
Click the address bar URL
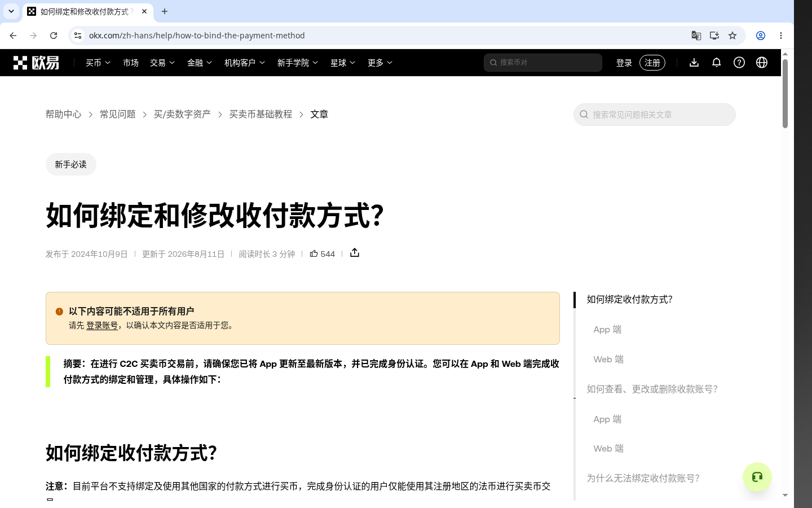coord(197,36)
